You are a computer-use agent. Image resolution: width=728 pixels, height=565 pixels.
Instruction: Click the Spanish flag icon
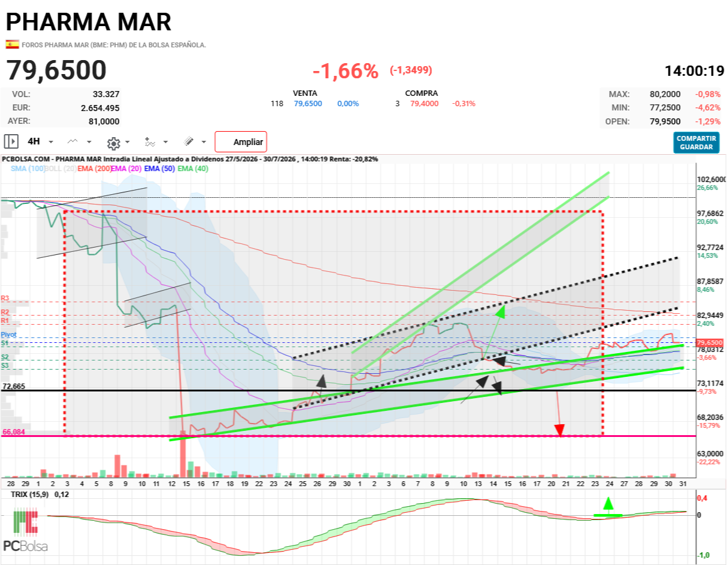point(12,44)
